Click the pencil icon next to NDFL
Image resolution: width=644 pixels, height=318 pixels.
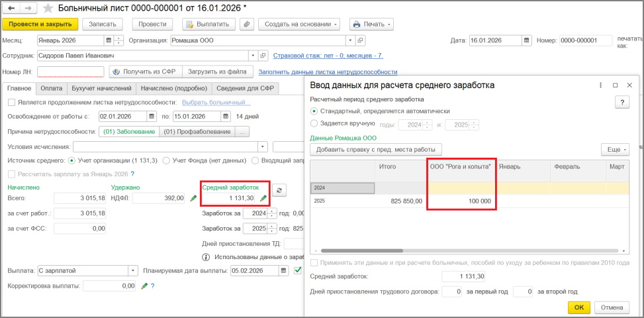pos(193,198)
